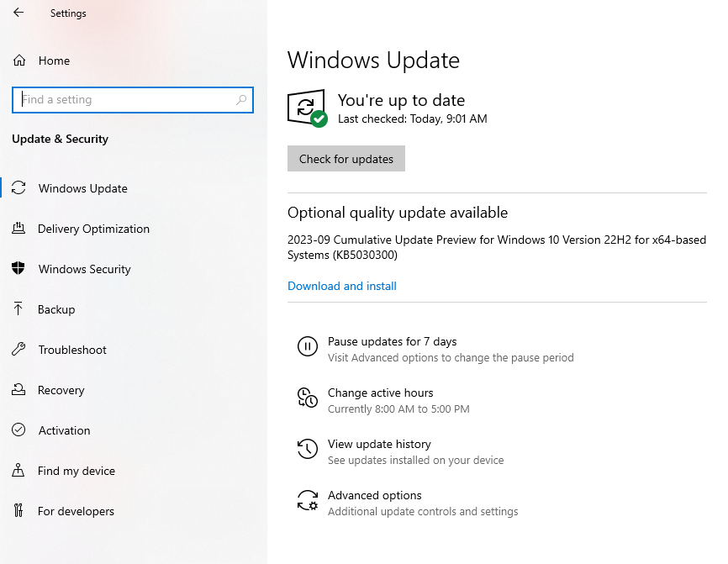This screenshot has height=564, width=728.
Task: Click 'Optional quality update available' heading
Action: tap(398, 213)
